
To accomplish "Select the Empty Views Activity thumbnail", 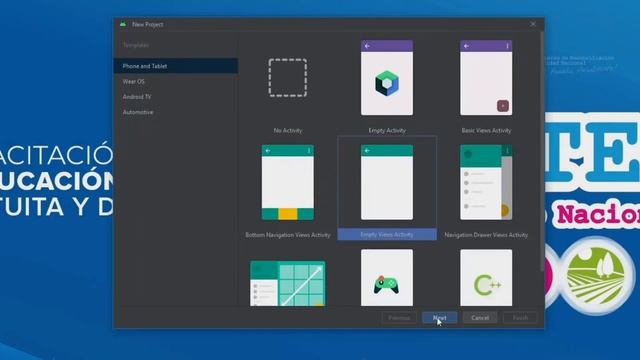I will pyautogui.click(x=387, y=182).
